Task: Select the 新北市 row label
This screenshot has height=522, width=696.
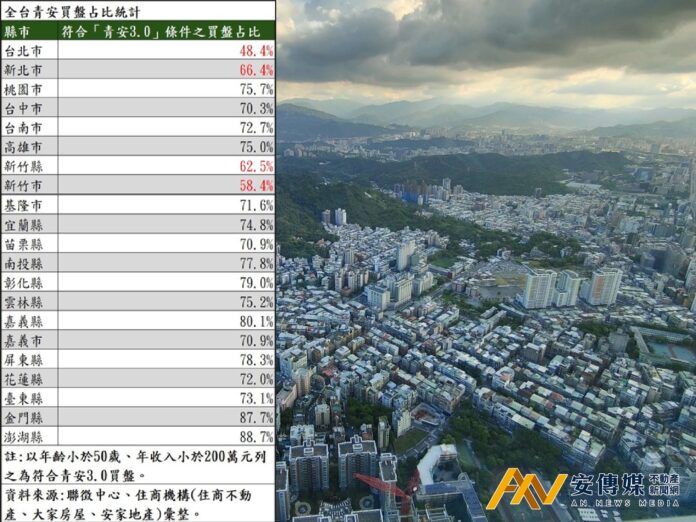Action: tap(23, 70)
